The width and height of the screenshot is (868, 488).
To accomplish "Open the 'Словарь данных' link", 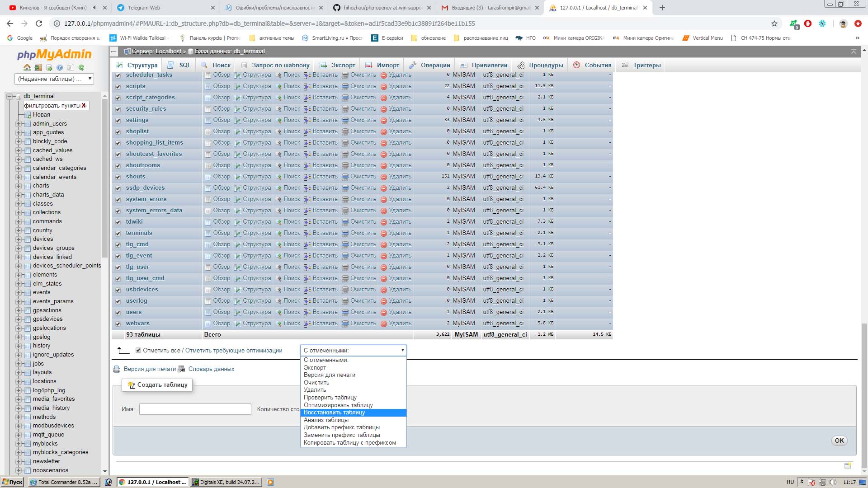I will click(x=211, y=369).
